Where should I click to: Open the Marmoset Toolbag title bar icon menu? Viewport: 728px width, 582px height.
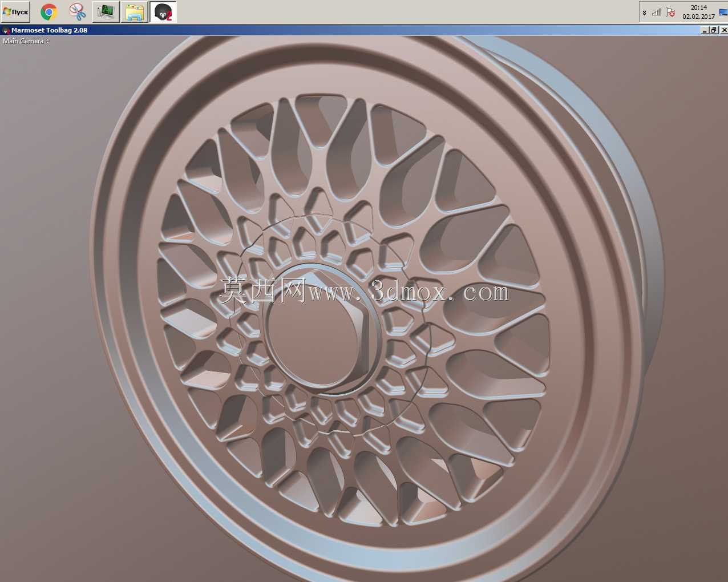(6, 30)
